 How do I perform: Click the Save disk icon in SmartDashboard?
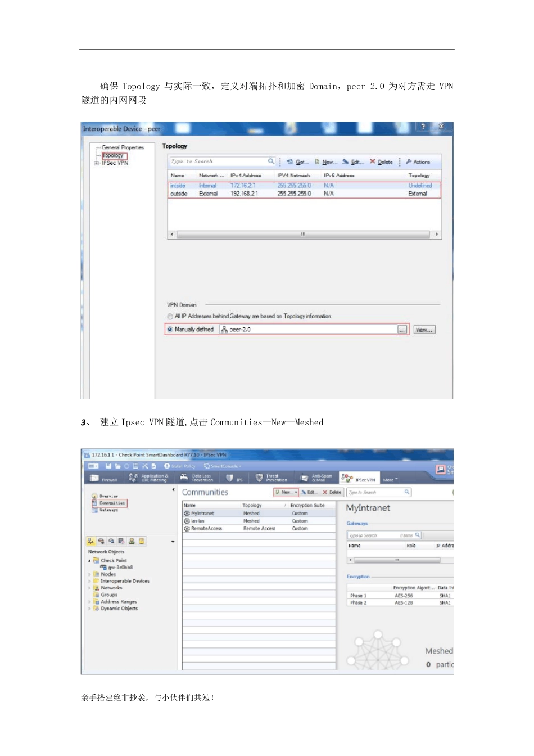tap(108, 466)
